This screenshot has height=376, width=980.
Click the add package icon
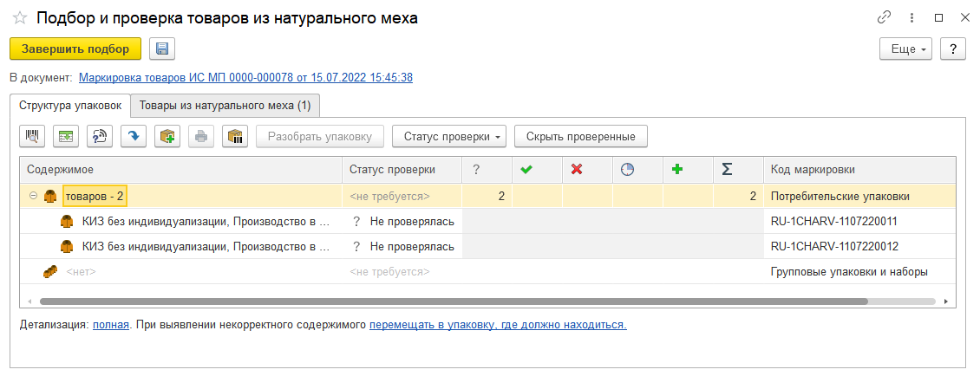(168, 136)
